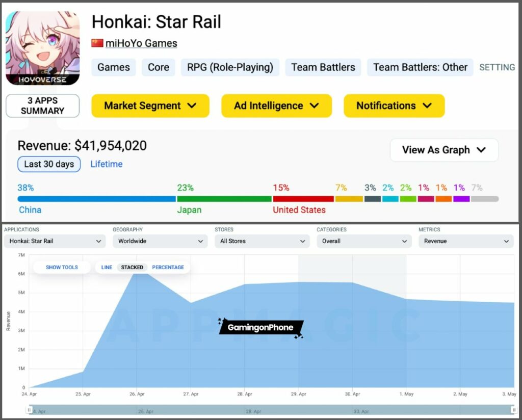The image size is (522, 420).
Task: Click the green Japan revenue bar segment
Action: pos(224,199)
